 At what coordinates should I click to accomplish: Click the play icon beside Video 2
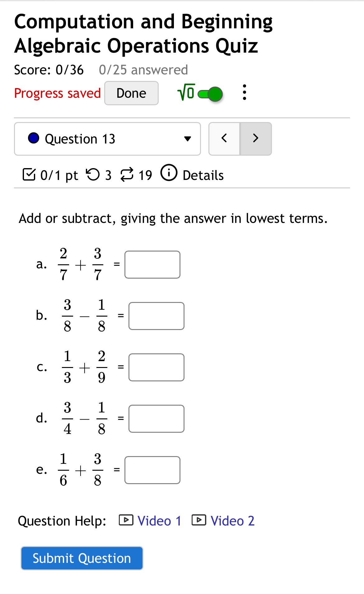[199, 520]
